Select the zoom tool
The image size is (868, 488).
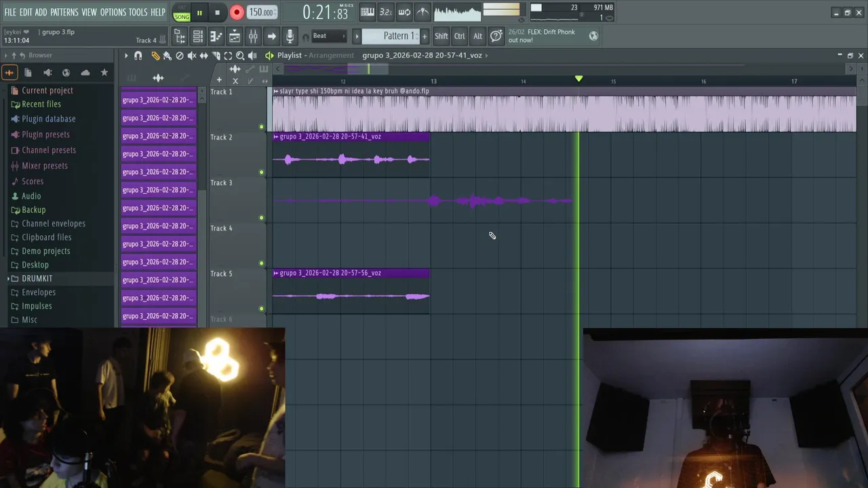(x=240, y=56)
